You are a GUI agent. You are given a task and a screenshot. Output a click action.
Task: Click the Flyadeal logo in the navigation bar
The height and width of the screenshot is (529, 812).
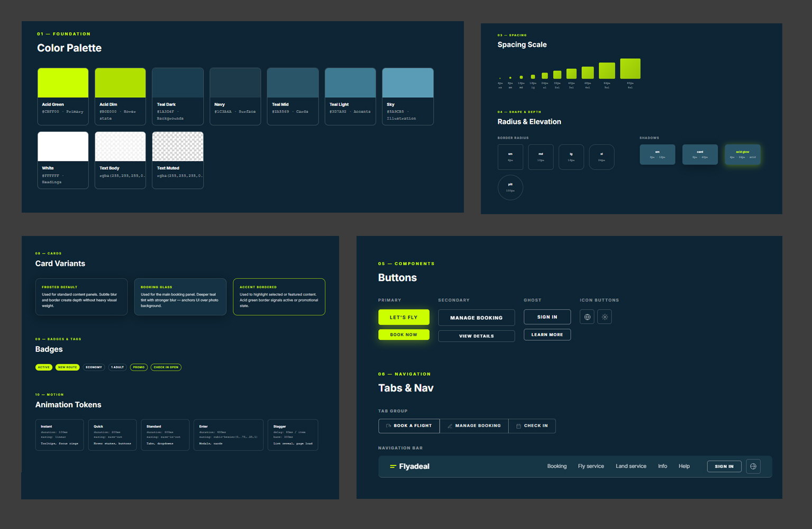(x=409, y=466)
